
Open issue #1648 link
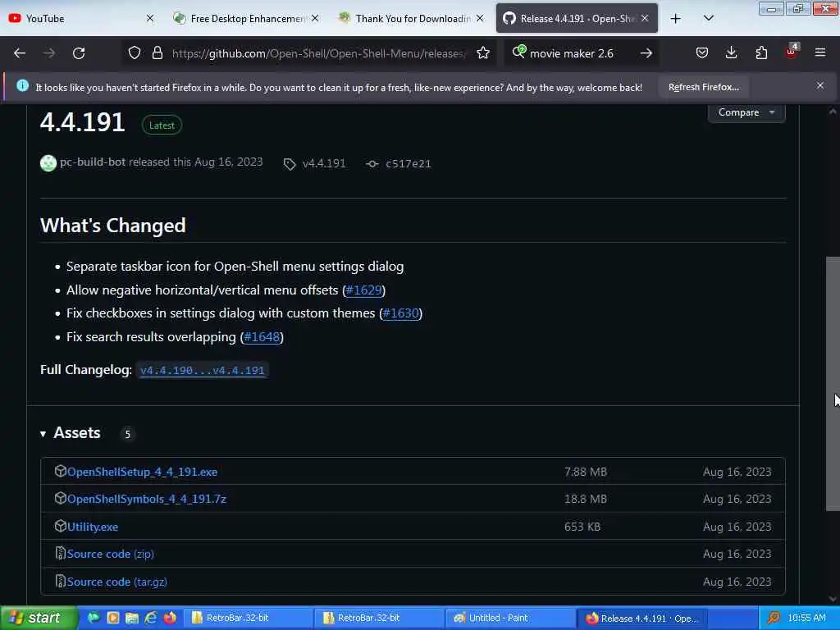(262, 337)
